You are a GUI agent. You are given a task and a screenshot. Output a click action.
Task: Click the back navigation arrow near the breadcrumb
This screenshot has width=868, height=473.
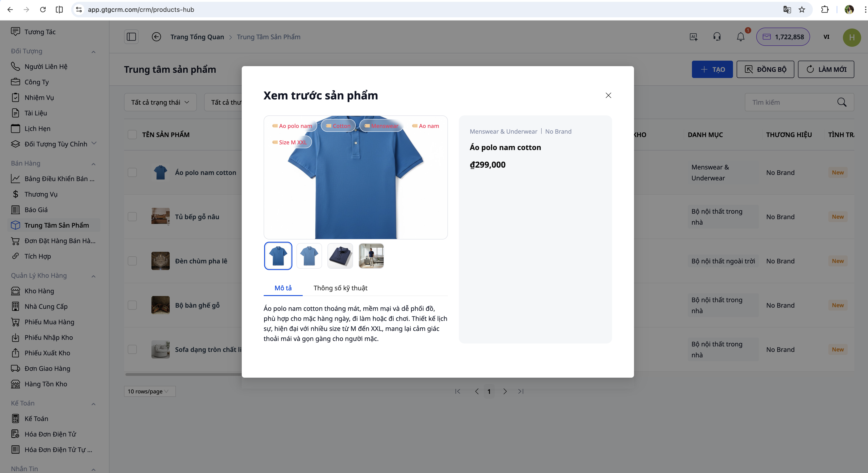(x=156, y=37)
